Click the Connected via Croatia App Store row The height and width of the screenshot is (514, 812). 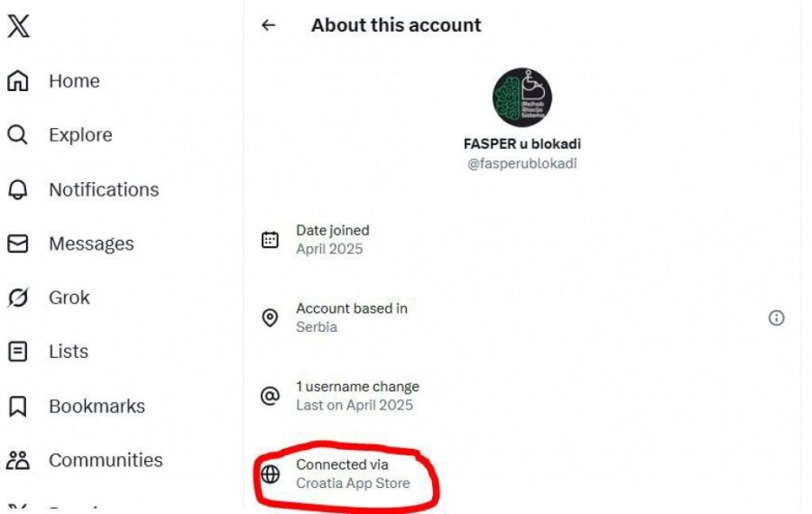pyautogui.click(x=352, y=473)
